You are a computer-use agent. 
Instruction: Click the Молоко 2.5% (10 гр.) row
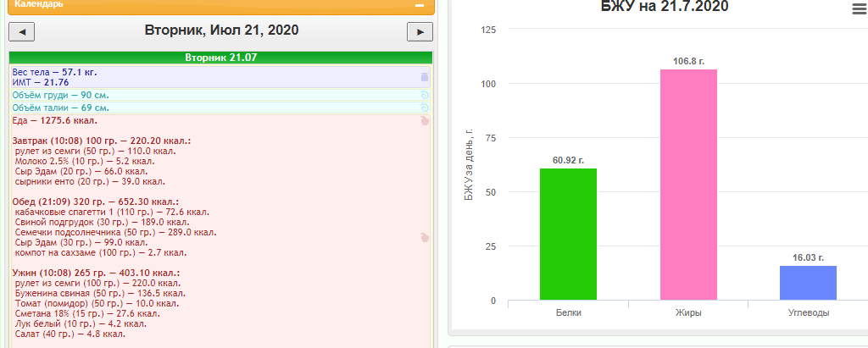(85, 161)
